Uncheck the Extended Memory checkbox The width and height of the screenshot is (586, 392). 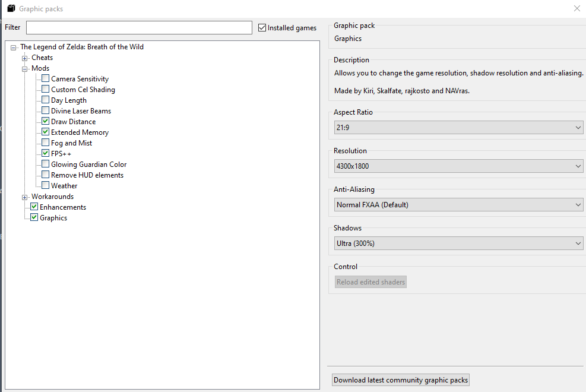[45, 132]
